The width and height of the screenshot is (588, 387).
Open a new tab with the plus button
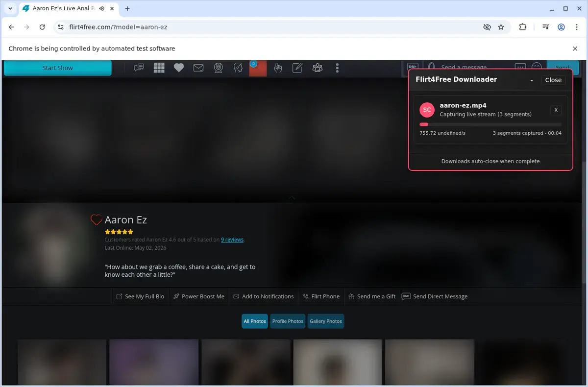tap(127, 8)
